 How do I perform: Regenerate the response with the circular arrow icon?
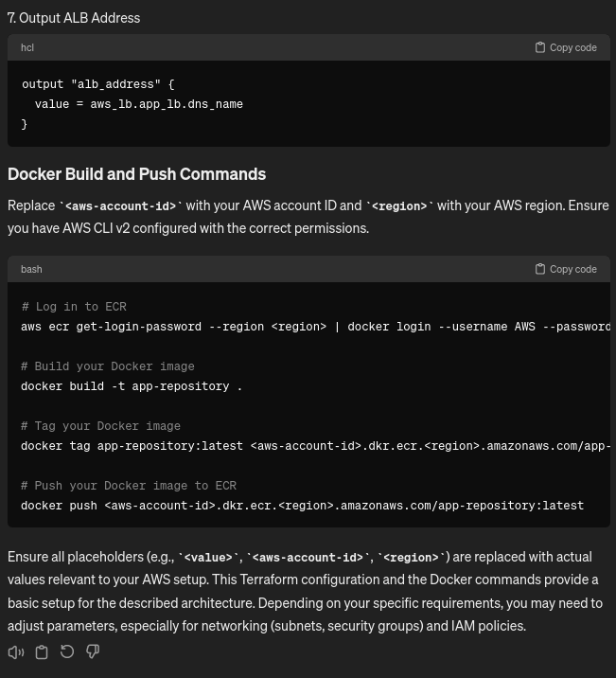point(67,651)
